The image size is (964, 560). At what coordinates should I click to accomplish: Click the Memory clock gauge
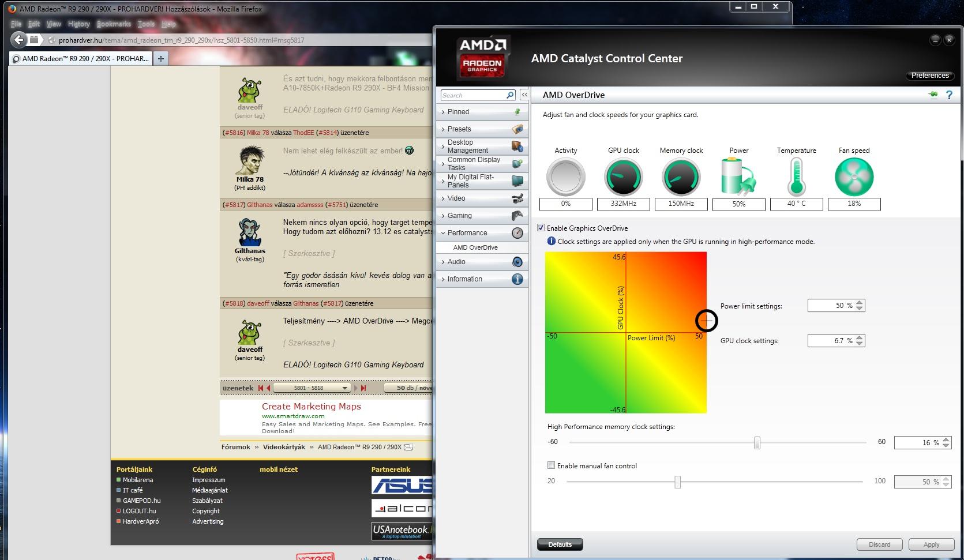point(681,177)
